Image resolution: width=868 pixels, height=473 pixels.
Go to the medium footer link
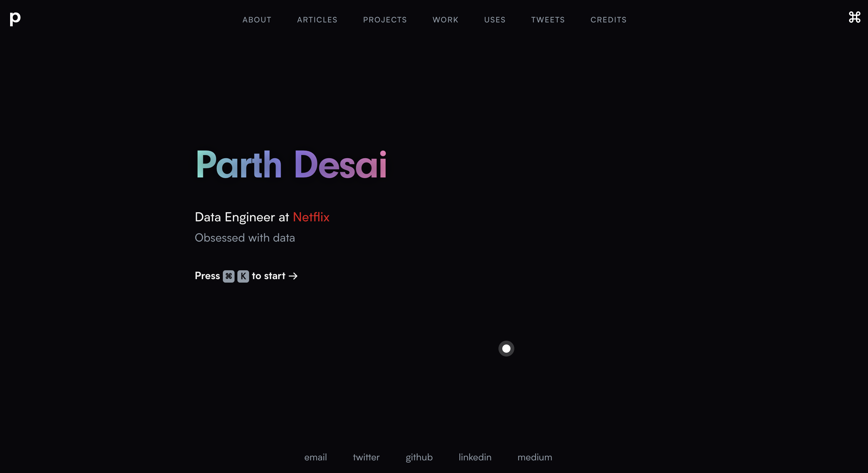coord(535,457)
